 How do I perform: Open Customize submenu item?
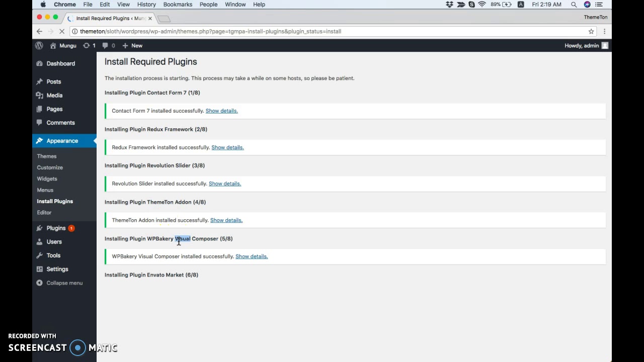point(50,167)
